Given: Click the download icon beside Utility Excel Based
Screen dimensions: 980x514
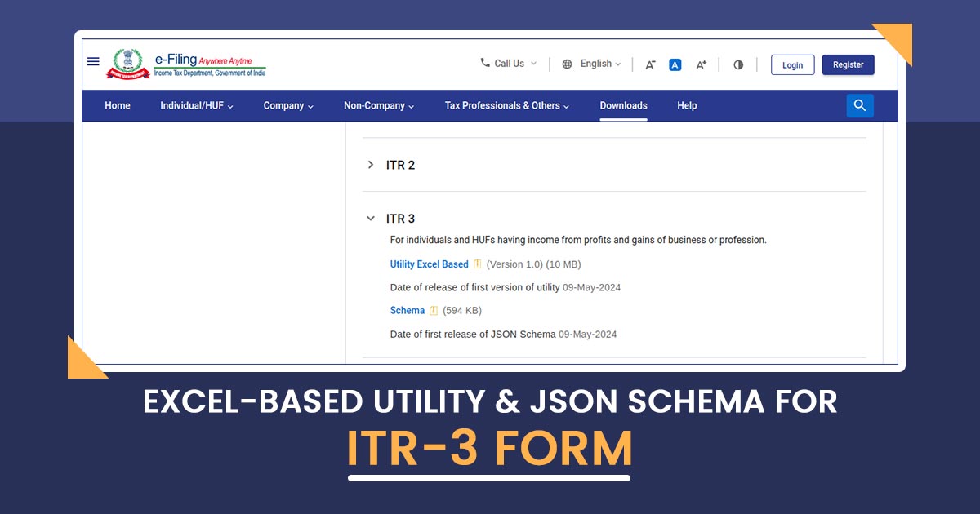Looking at the screenshot, I should 478,264.
